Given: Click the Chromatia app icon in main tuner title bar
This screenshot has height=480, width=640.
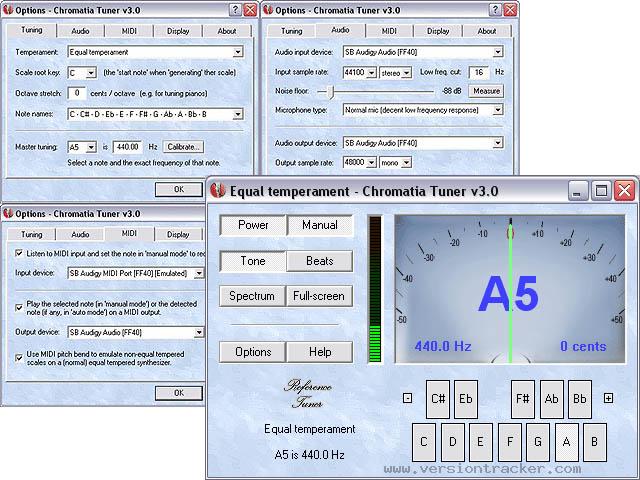Looking at the screenshot, I should 218,191.
